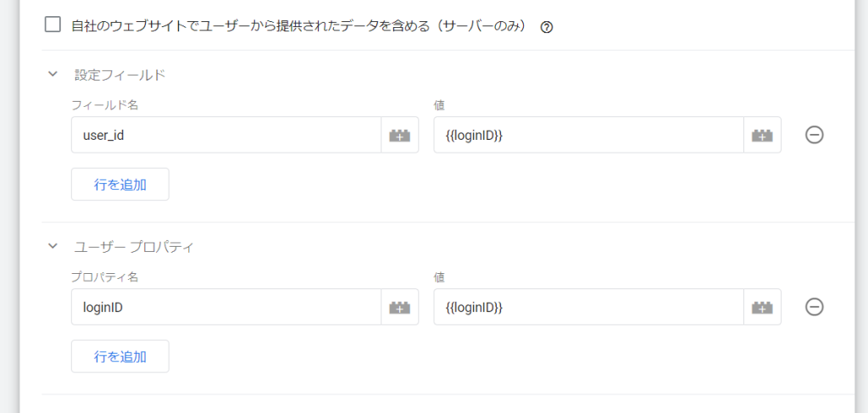Open variable picker beside user_id field
This screenshot has width=868, height=413.
coord(400,135)
